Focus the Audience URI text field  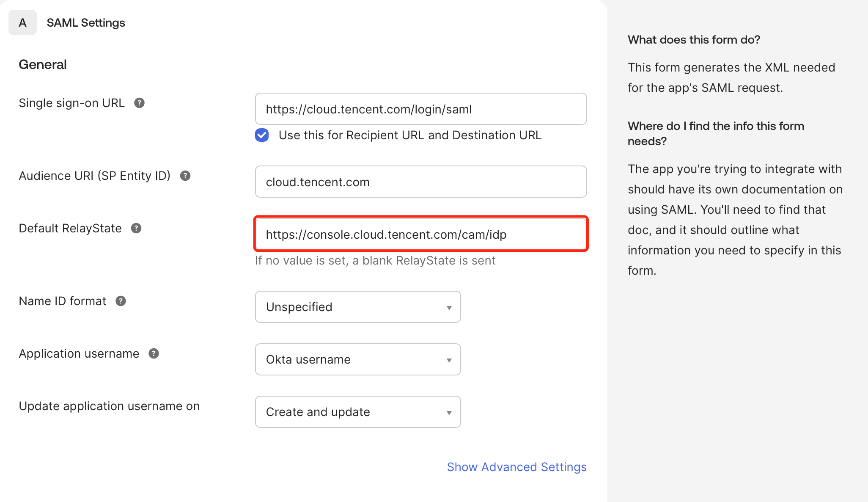[420, 182]
